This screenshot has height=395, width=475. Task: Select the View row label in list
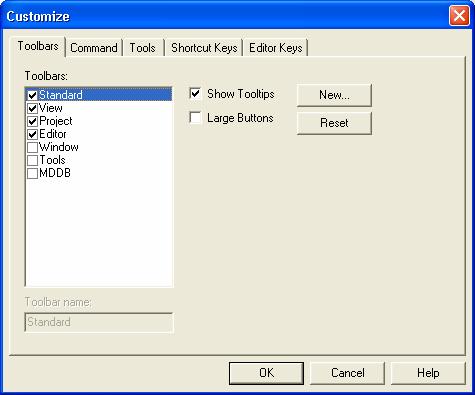pyautogui.click(x=51, y=108)
